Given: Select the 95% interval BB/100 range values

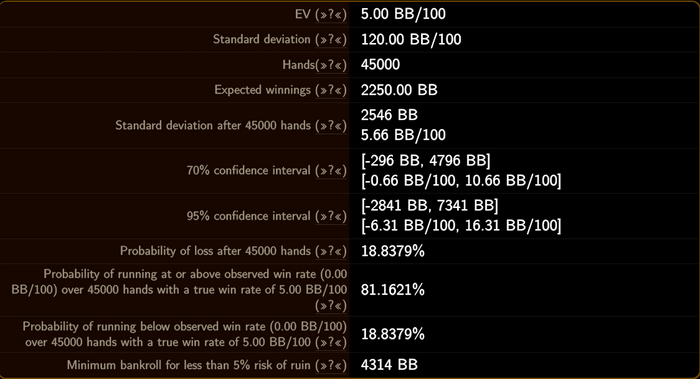Looking at the screenshot, I should click(x=461, y=226).
